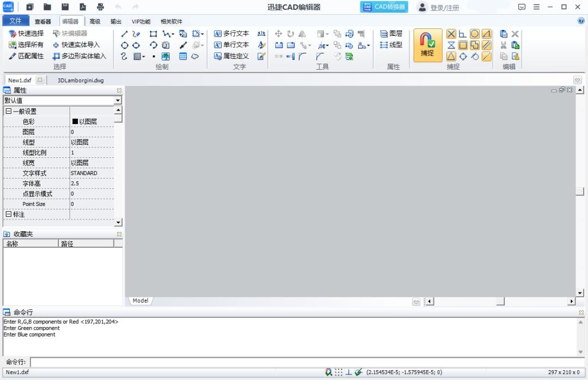Click the CAD转换器 button
Image resolution: width=588 pixels, height=380 pixels.
click(384, 7)
